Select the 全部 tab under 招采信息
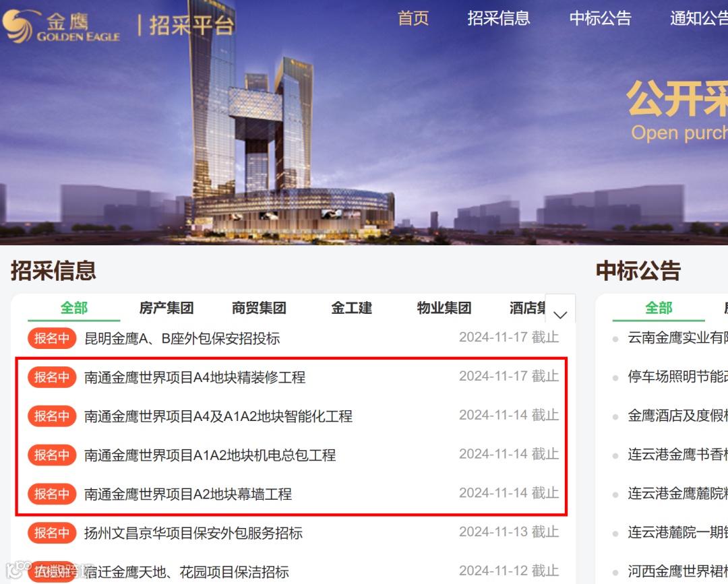The width and height of the screenshot is (728, 584). (x=74, y=308)
